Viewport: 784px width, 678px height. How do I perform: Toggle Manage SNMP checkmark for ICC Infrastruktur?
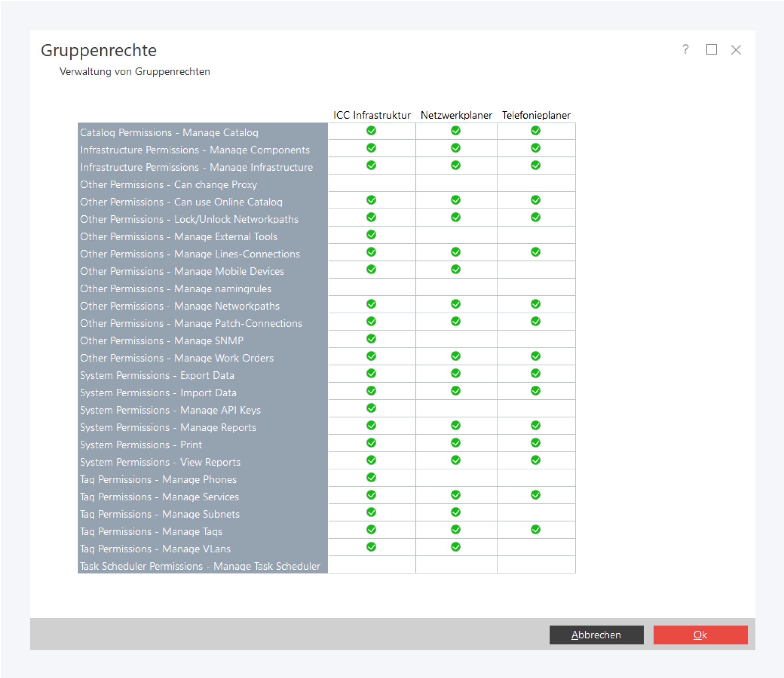(x=371, y=339)
